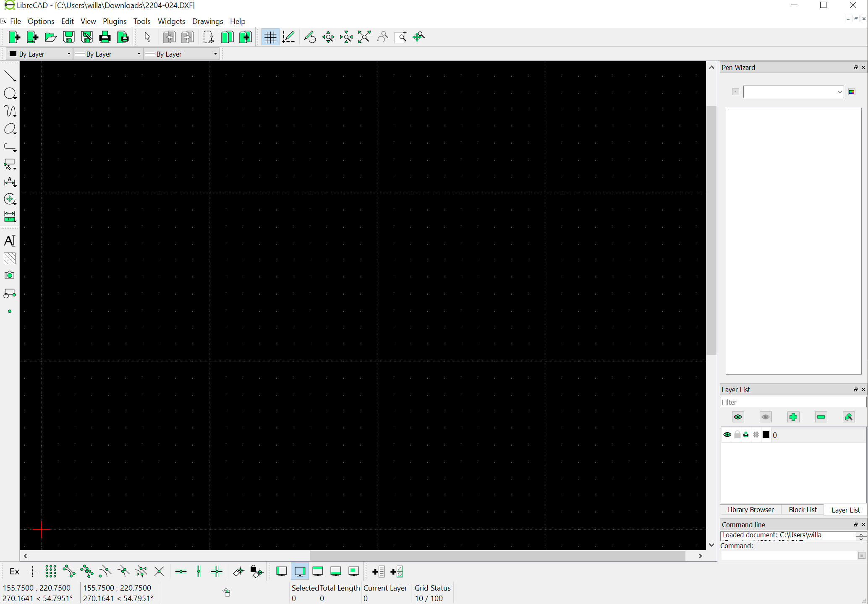Open the Dimension tools menu
This screenshot has height=604, width=868.
pyautogui.click(x=10, y=182)
